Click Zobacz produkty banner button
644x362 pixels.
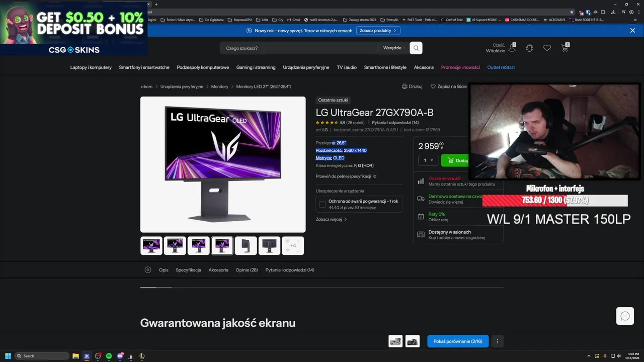378,31
